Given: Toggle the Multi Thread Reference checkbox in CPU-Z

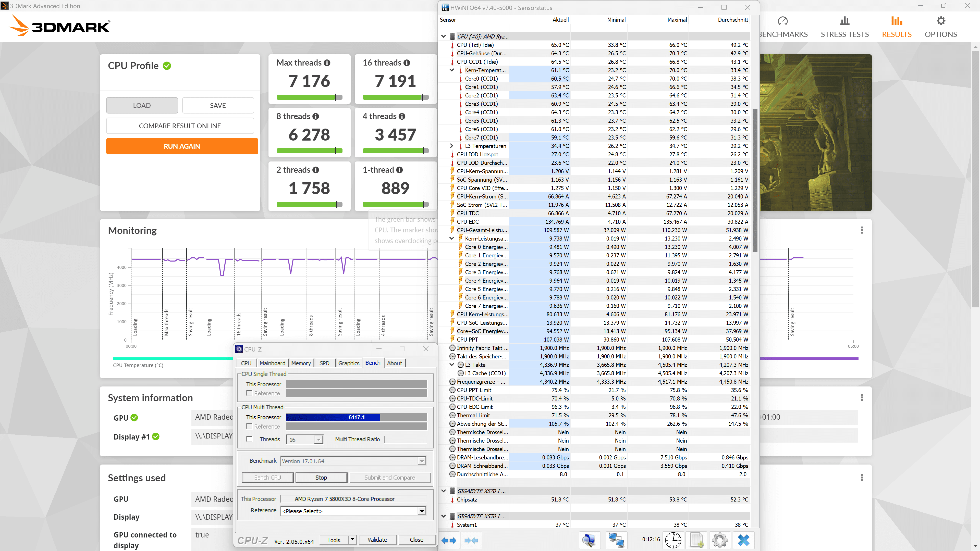Looking at the screenshot, I should pos(249,426).
